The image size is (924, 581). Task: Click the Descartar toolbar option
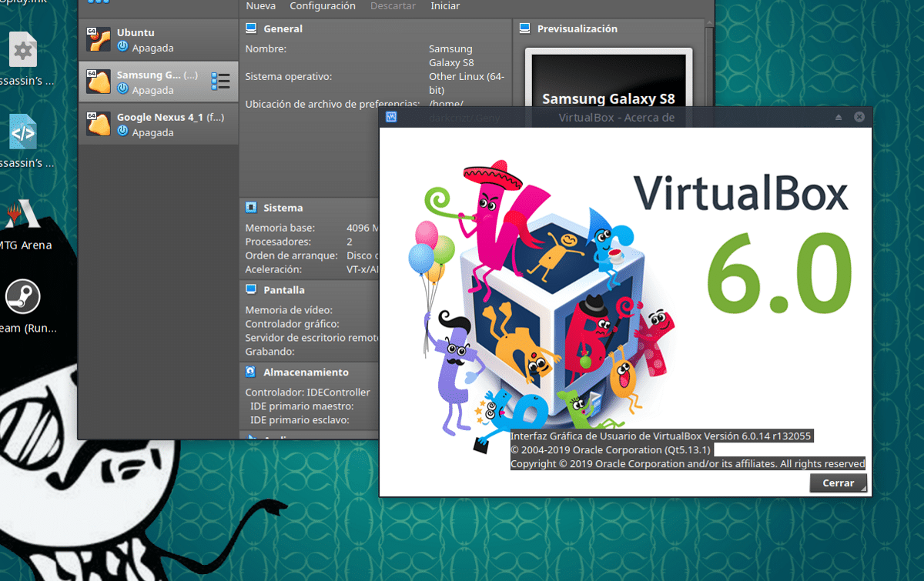coord(393,5)
